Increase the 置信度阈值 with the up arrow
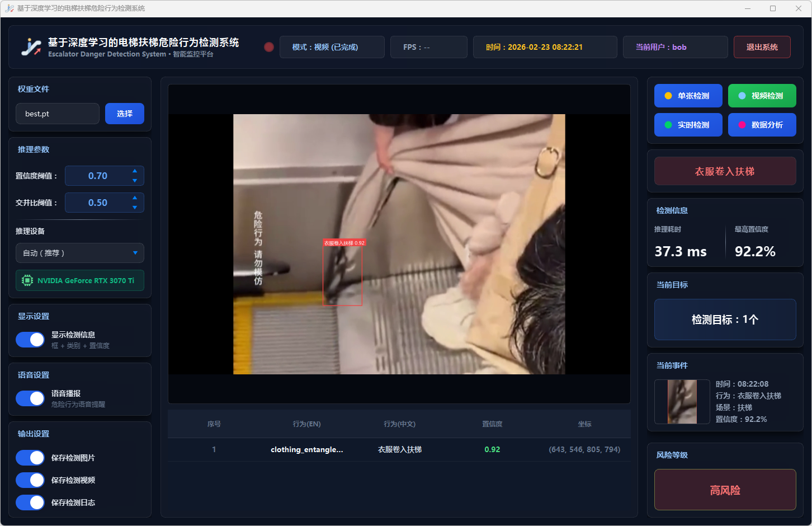 135,171
